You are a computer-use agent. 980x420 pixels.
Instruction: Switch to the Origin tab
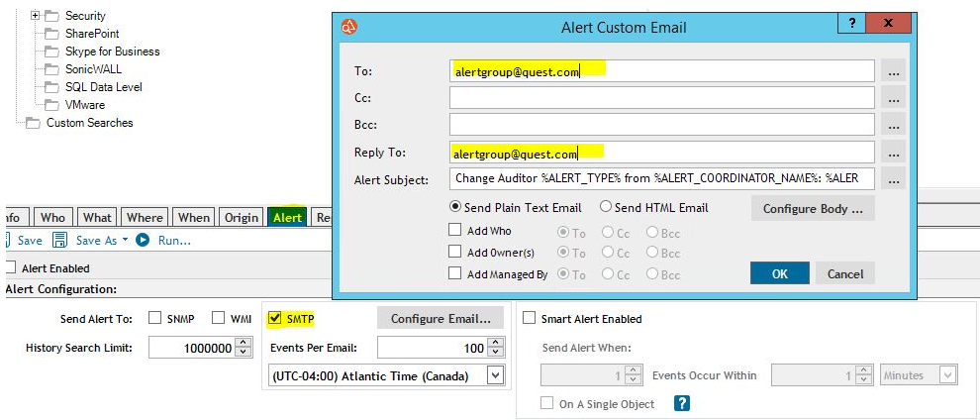[x=242, y=218]
